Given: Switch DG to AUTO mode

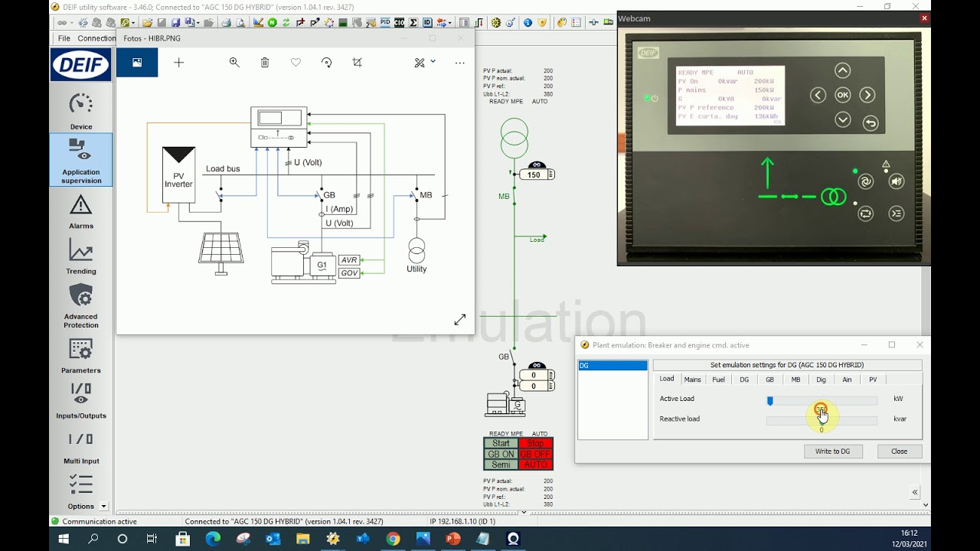Looking at the screenshot, I should click(x=535, y=465).
